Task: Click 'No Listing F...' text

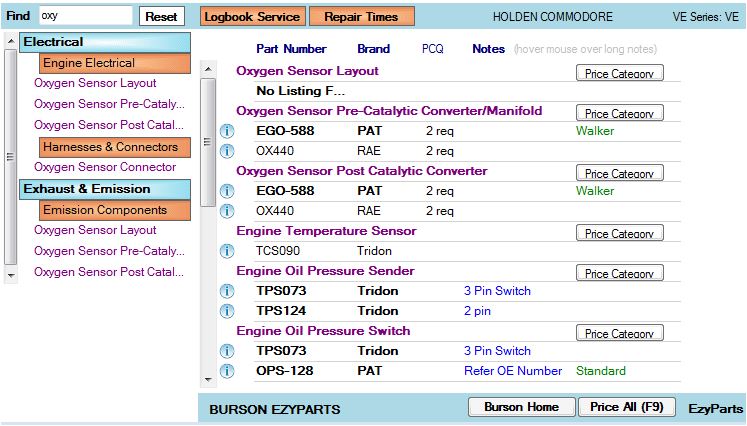Action: tap(300, 91)
